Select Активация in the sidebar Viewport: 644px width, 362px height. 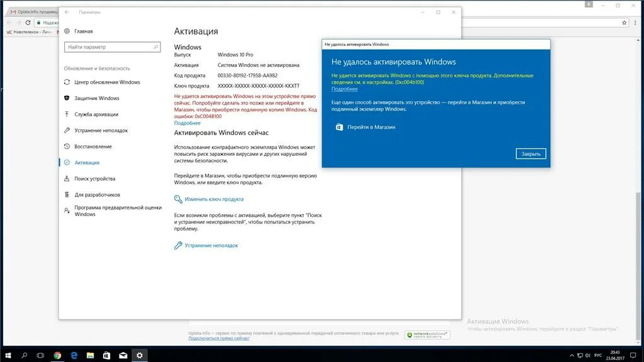tap(87, 163)
